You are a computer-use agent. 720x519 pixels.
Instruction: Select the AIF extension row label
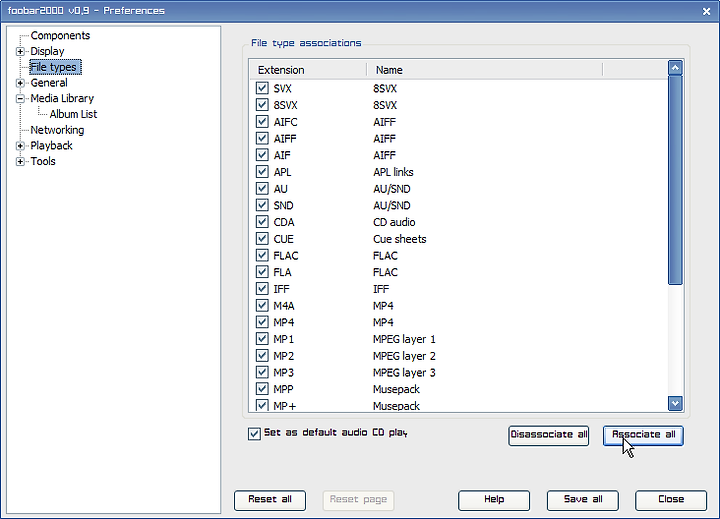point(282,155)
